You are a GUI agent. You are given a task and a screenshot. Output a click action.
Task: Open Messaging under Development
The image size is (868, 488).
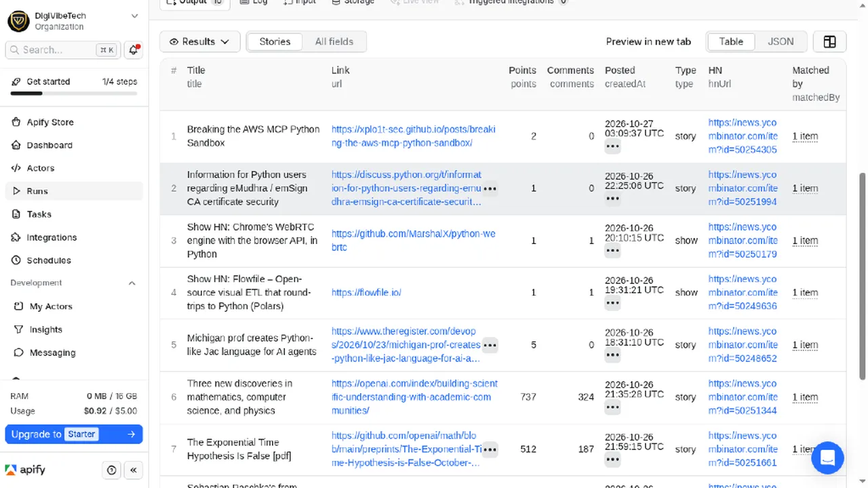[75, 352]
